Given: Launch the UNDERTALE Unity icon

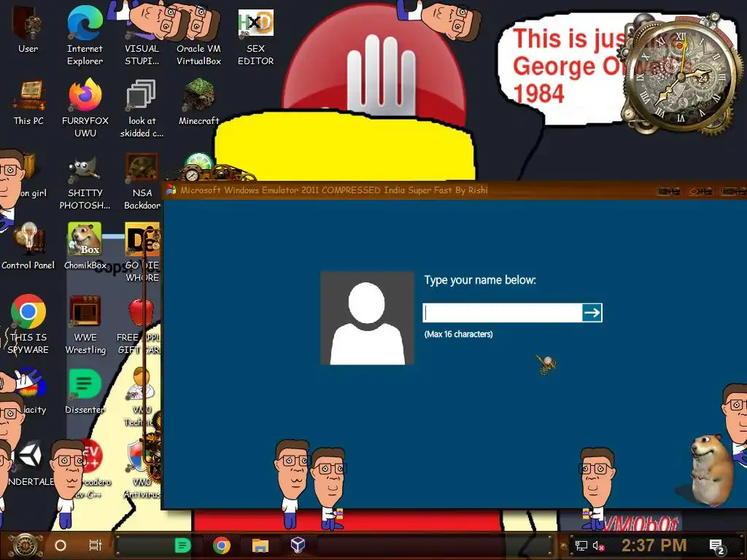Looking at the screenshot, I should coord(29,463).
